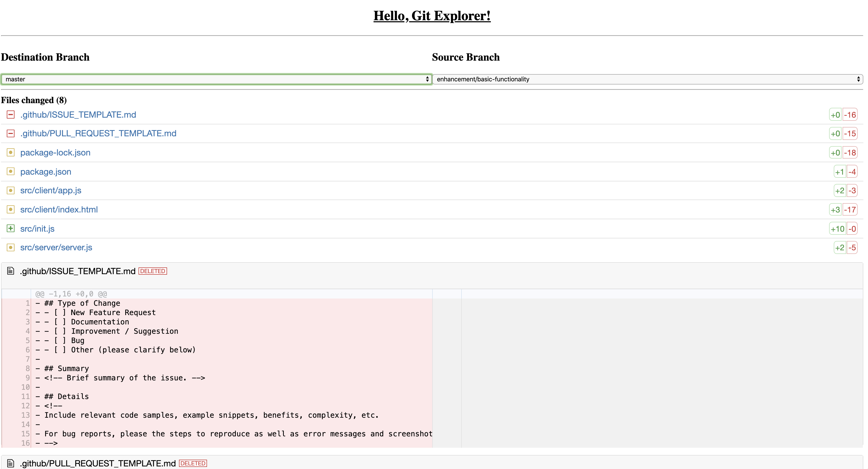Click the +10 additions badge for src/init.js
This screenshot has width=868, height=469.
pyautogui.click(x=837, y=229)
